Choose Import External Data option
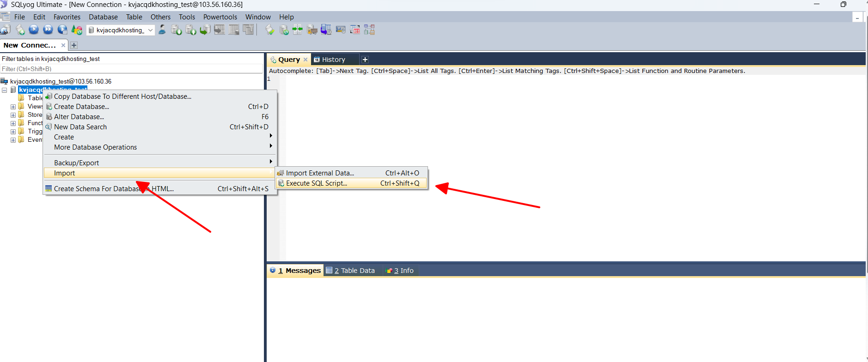This screenshot has height=362, width=868. coord(351,173)
